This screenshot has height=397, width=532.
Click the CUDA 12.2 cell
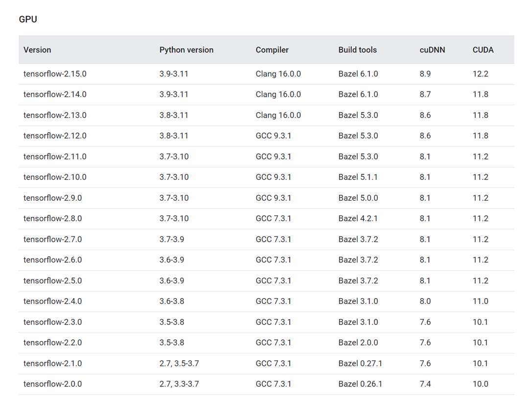[481, 74]
